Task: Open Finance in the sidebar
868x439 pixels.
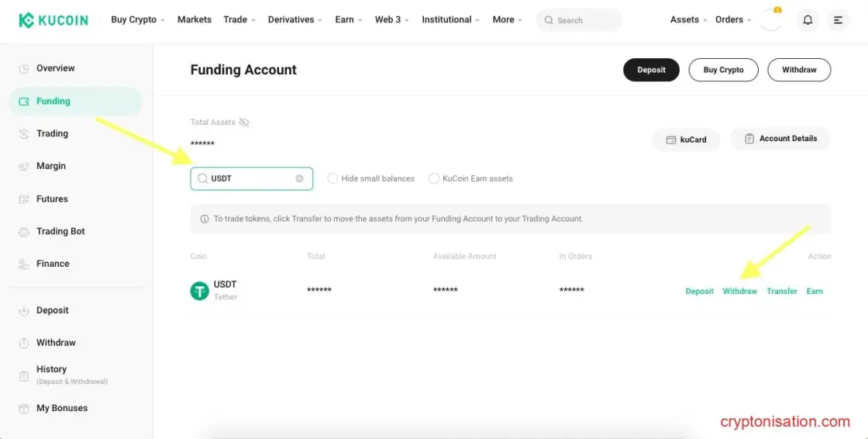Action: click(x=53, y=263)
